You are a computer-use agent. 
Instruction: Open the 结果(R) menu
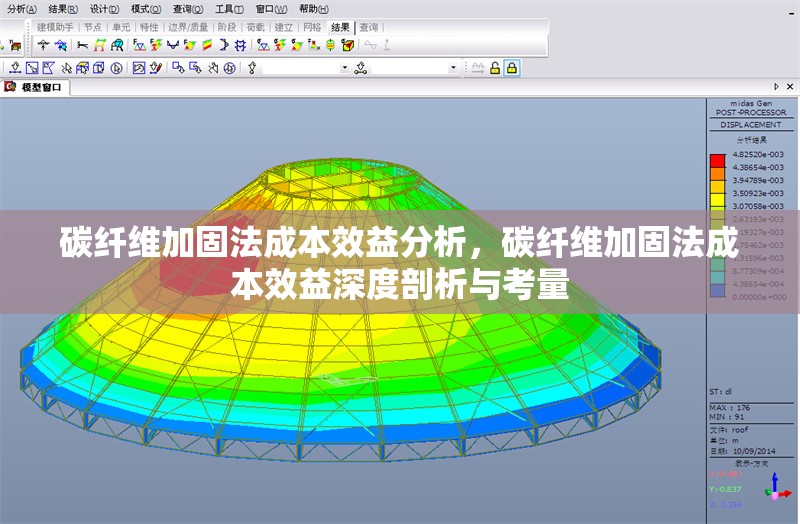[x=63, y=9]
